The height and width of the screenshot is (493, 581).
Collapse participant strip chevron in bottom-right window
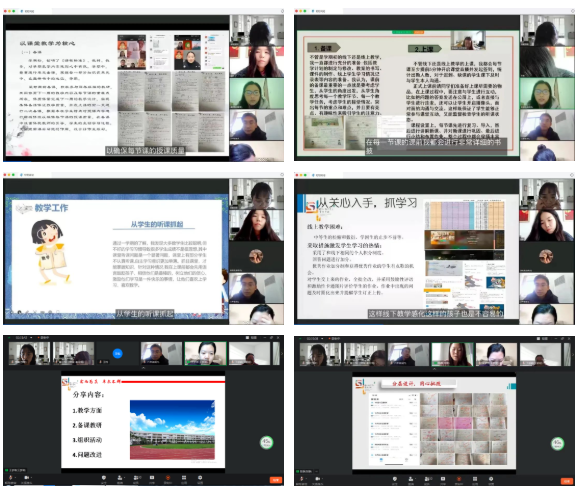point(434,369)
